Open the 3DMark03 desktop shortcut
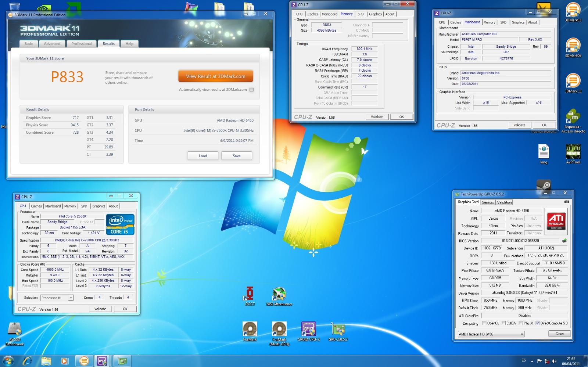The height and width of the screenshot is (367, 588). (x=573, y=12)
